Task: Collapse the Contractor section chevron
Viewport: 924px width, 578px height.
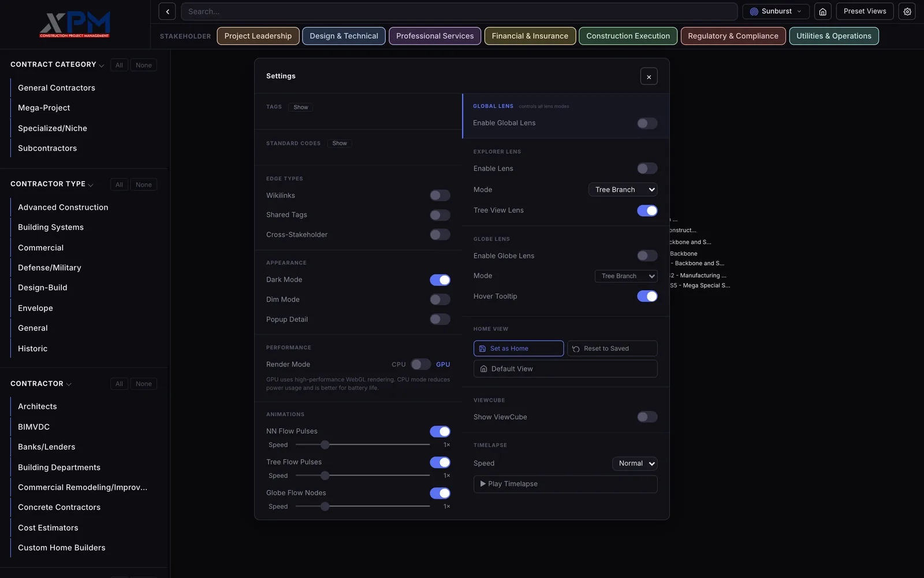Action: pyautogui.click(x=69, y=384)
